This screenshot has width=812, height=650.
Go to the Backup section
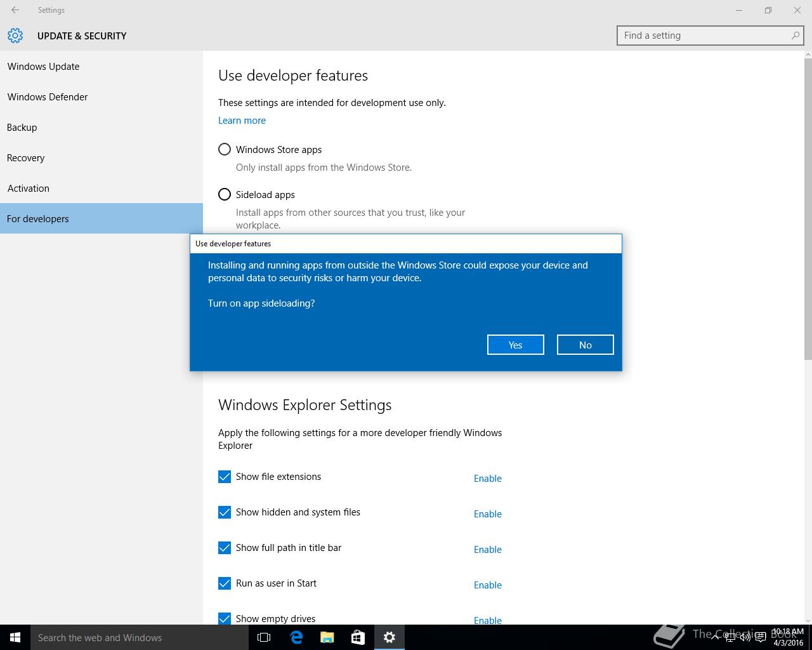point(101,127)
